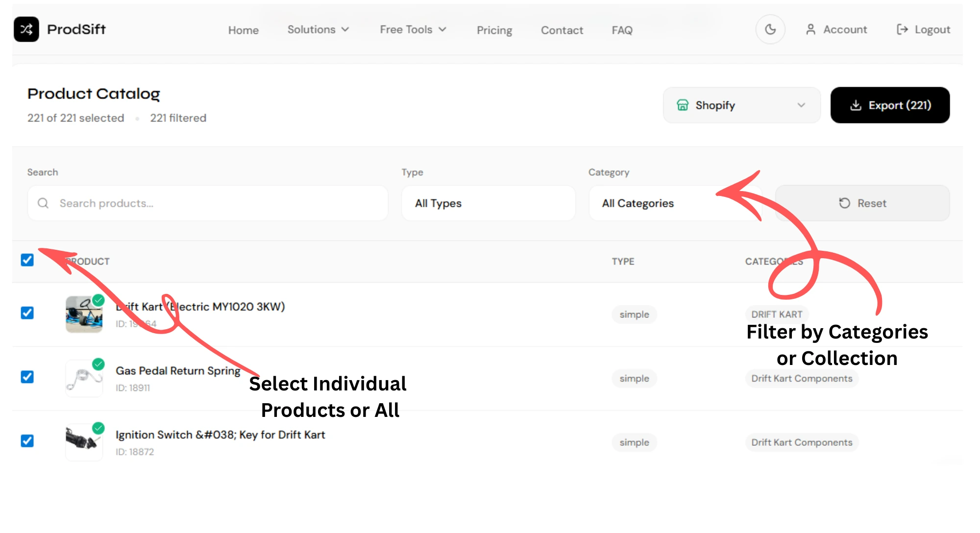
Task: Click the Export download icon
Action: coord(856,105)
